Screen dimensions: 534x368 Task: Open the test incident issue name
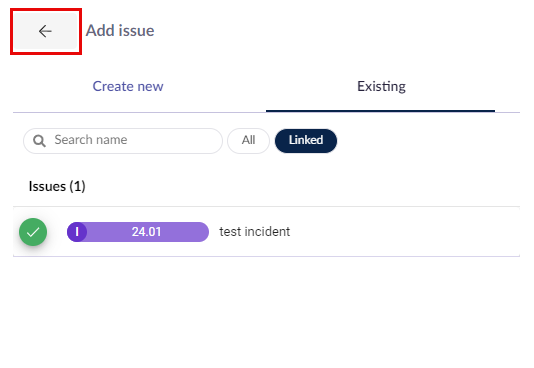(255, 231)
